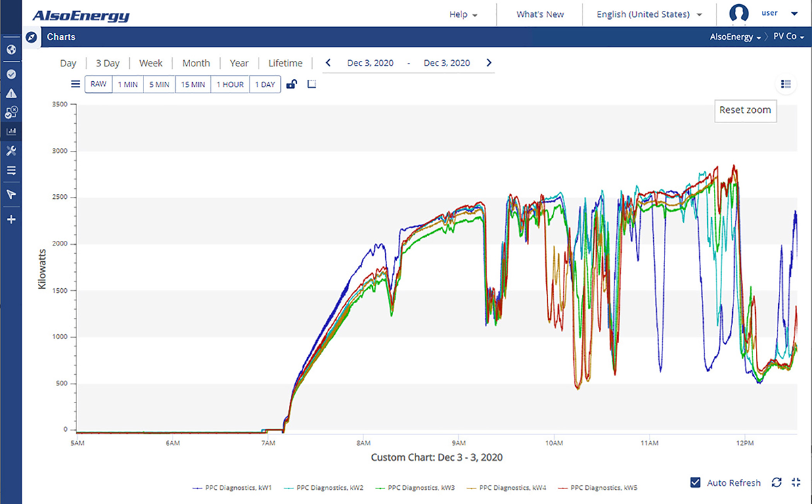Toggle the Auto Refresh checkbox

click(x=696, y=482)
